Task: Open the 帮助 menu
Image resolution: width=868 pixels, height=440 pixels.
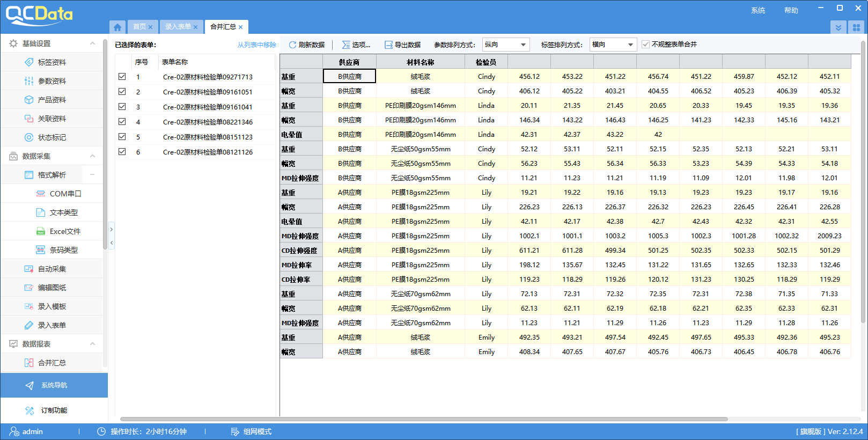Action: pyautogui.click(x=791, y=10)
